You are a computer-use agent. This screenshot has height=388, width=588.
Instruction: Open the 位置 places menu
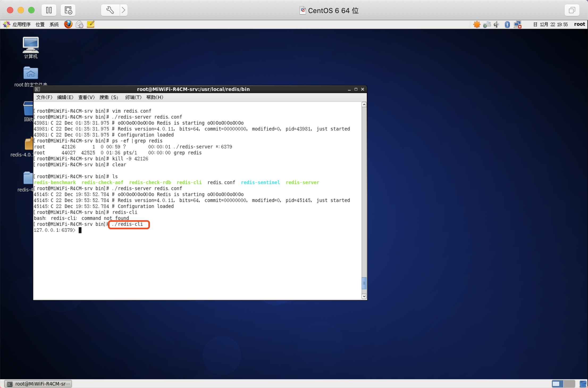point(40,24)
